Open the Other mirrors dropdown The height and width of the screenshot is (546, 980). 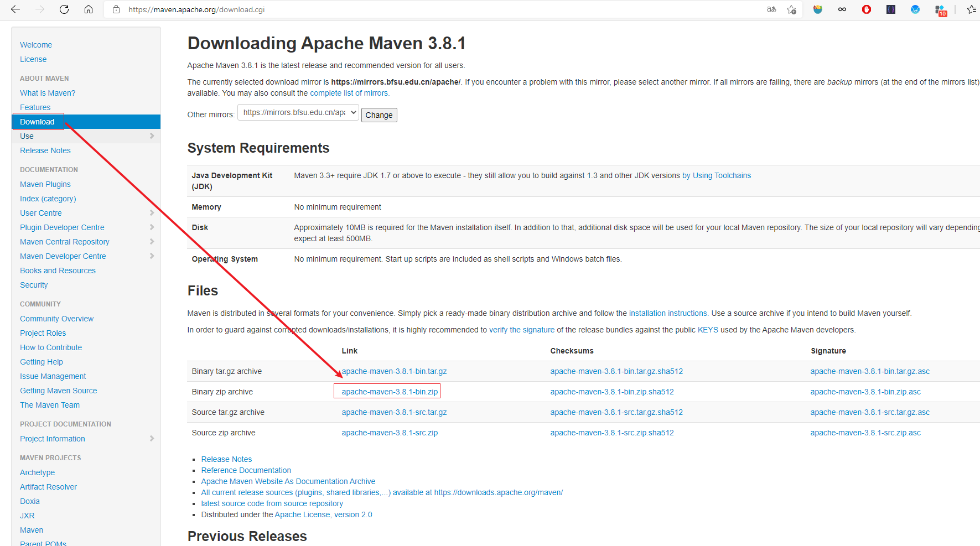click(298, 113)
